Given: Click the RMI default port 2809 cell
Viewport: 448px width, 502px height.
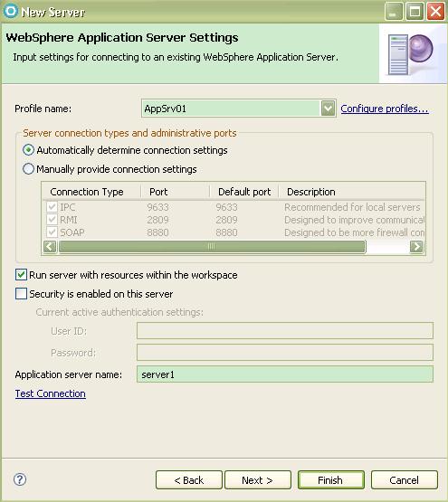Looking at the screenshot, I should 226,220.
